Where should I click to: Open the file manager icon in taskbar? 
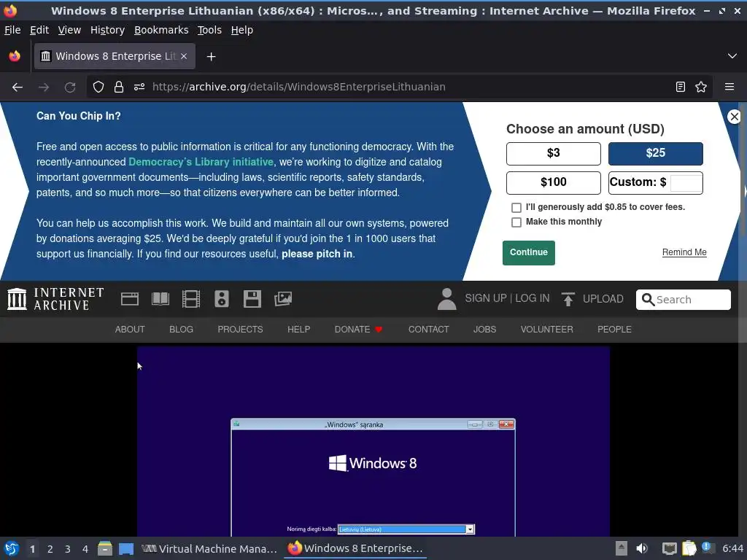point(105,548)
